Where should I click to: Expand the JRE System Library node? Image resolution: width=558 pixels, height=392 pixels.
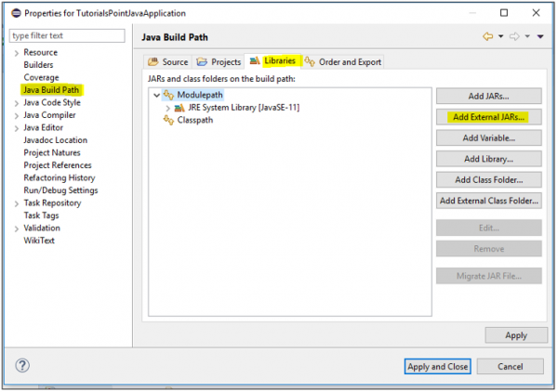(x=167, y=108)
